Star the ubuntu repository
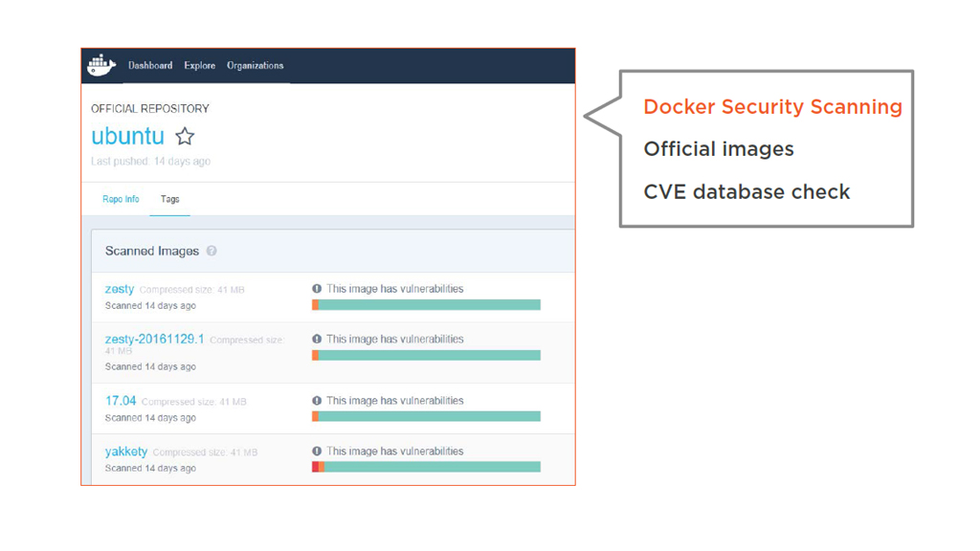 coord(185,137)
